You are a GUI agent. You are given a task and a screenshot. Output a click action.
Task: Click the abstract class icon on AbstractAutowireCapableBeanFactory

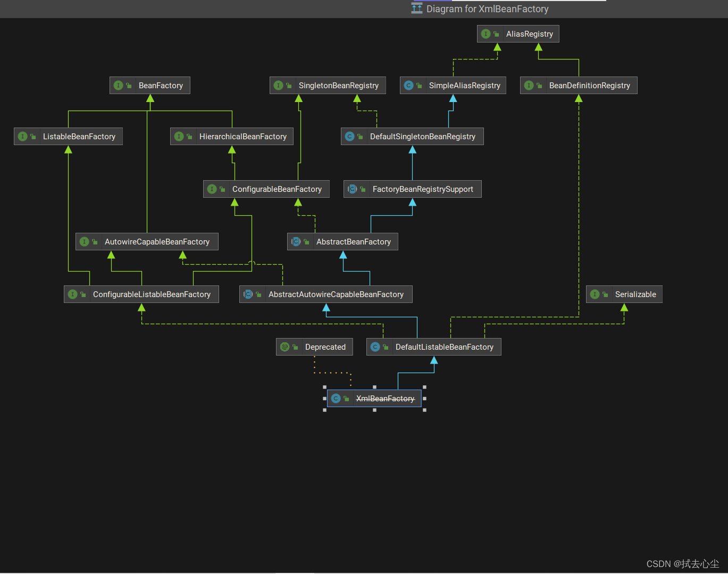coord(248,294)
